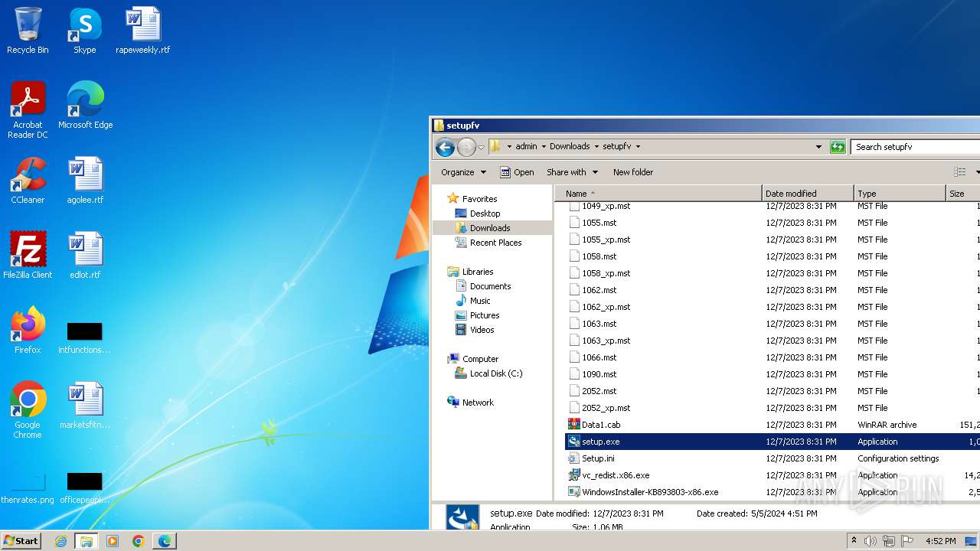Open Firefox desktop shortcut
The width and height of the screenshot is (980, 551).
tap(28, 331)
